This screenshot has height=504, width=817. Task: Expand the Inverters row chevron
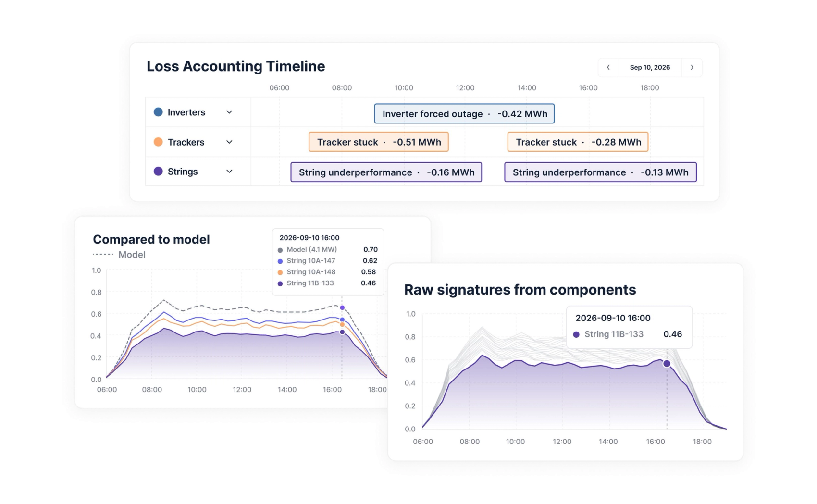click(x=229, y=112)
